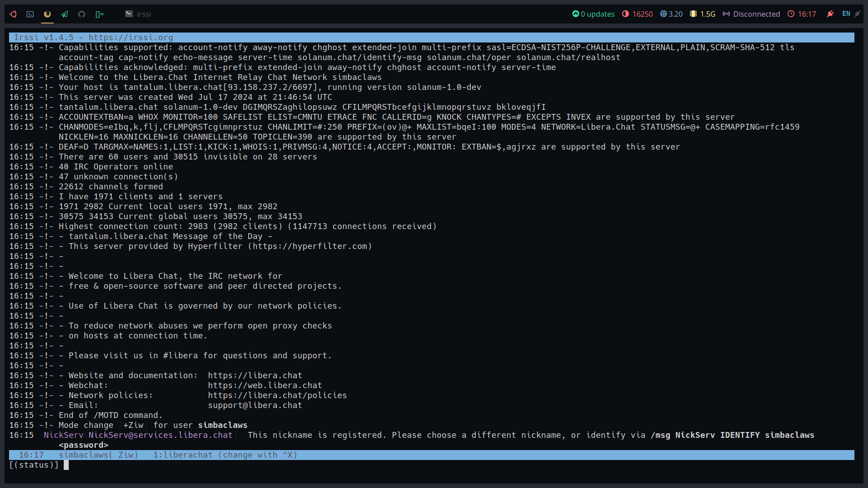Screen dimensions: 868x488
Task: Open the https://hyperfilter.com link
Action: point(310,246)
